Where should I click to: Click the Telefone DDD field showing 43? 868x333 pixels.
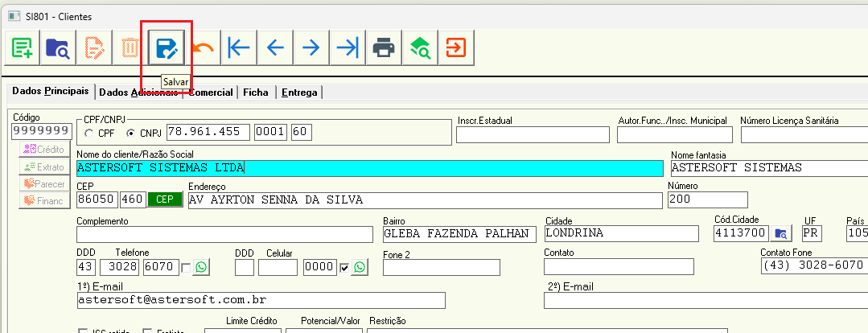tap(86, 267)
